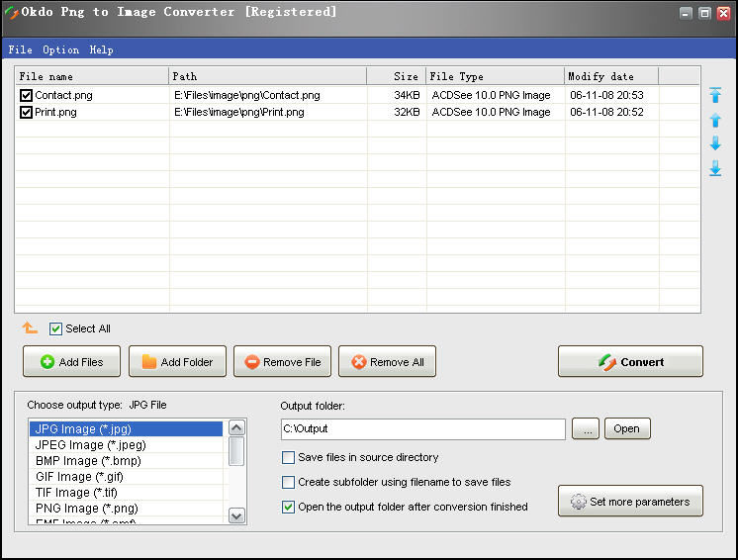Select path E:\Files\image\png\Contact.png cell
The width and height of the screenshot is (738, 560).
coord(247,96)
